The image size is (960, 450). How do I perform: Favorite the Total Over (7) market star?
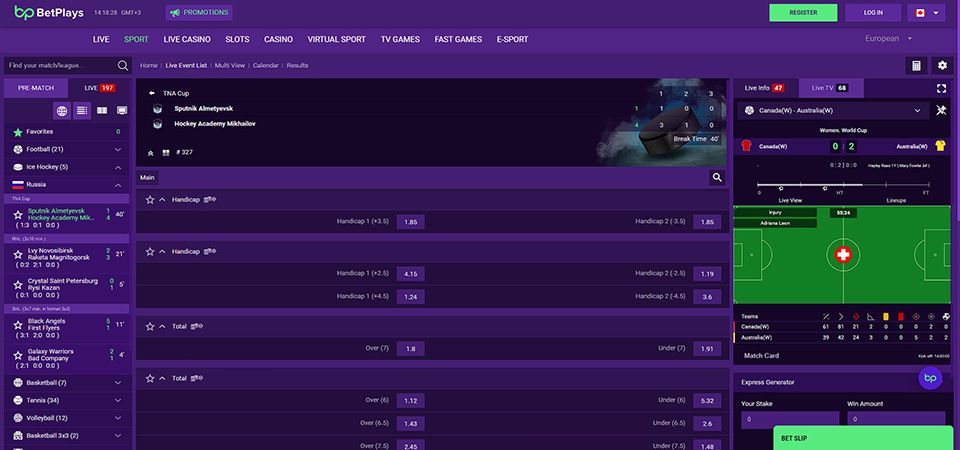point(150,326)
